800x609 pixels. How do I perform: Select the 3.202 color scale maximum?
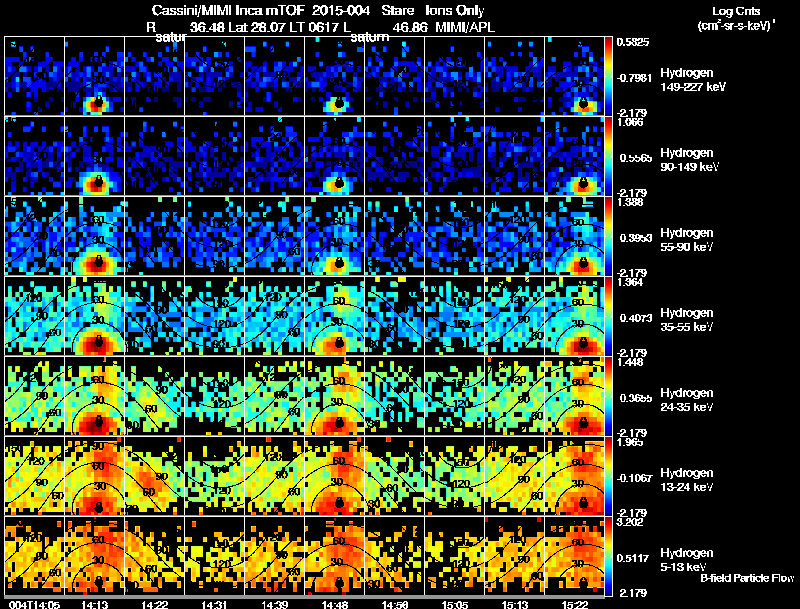(x=630, y=522)
